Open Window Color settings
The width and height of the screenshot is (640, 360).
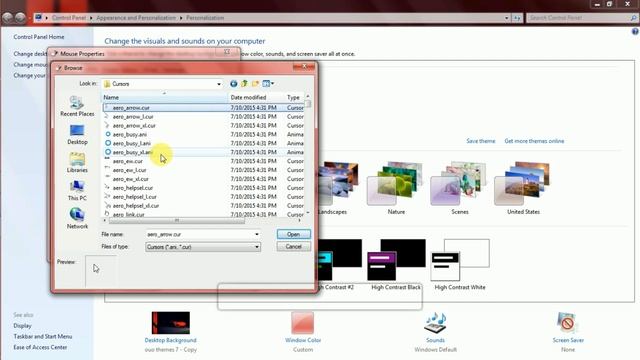(303, 331)
